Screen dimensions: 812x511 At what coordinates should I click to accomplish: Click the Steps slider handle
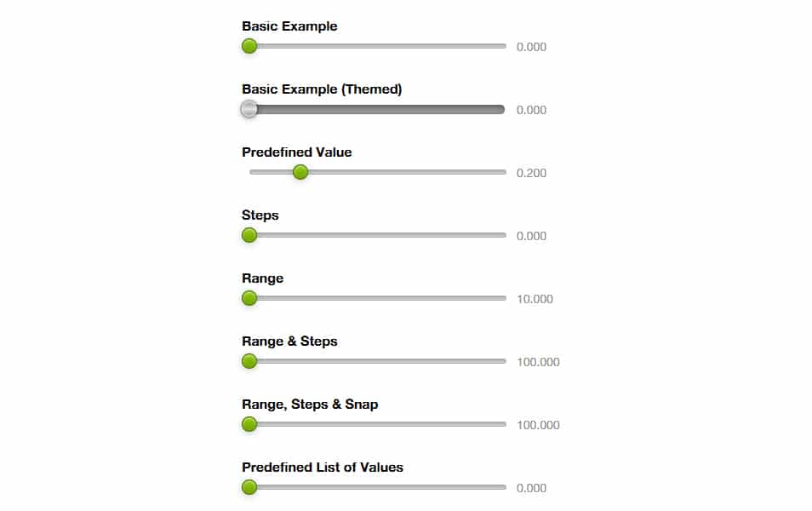[249, 235]
